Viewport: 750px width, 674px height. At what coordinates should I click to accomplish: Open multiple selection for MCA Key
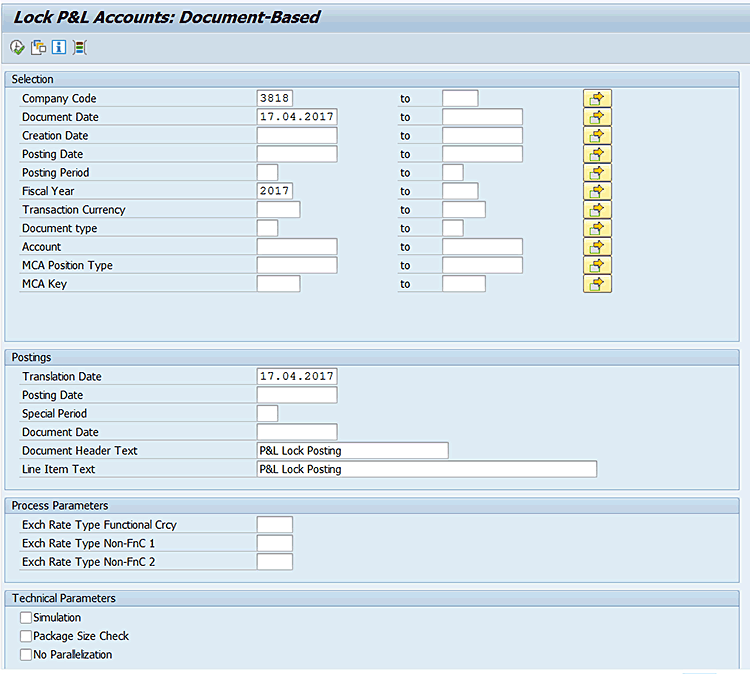(x=597, y=284)
